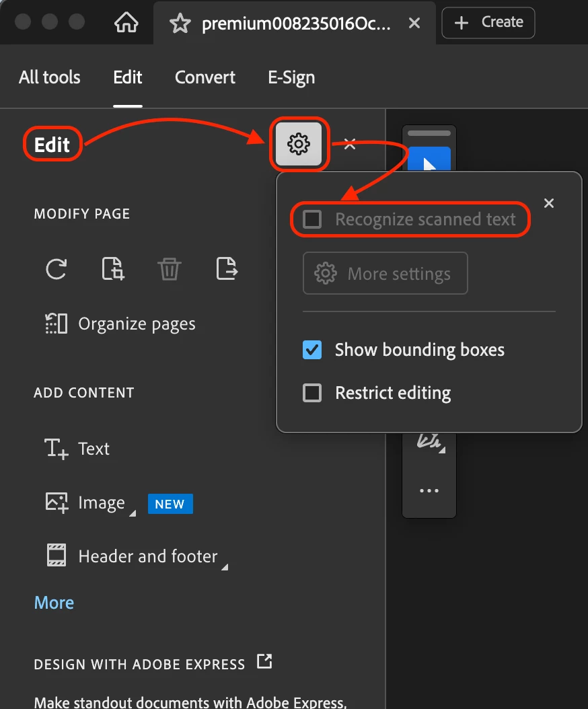Enable Recognize scanned text checkbox
Screen dimensions: 588x709
click(312, 219)
